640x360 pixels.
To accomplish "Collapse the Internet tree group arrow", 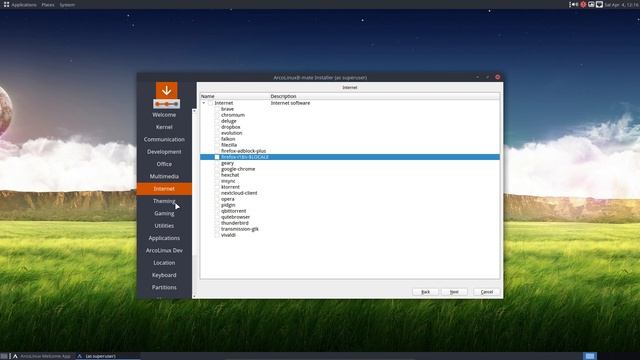I will point(204,103).
